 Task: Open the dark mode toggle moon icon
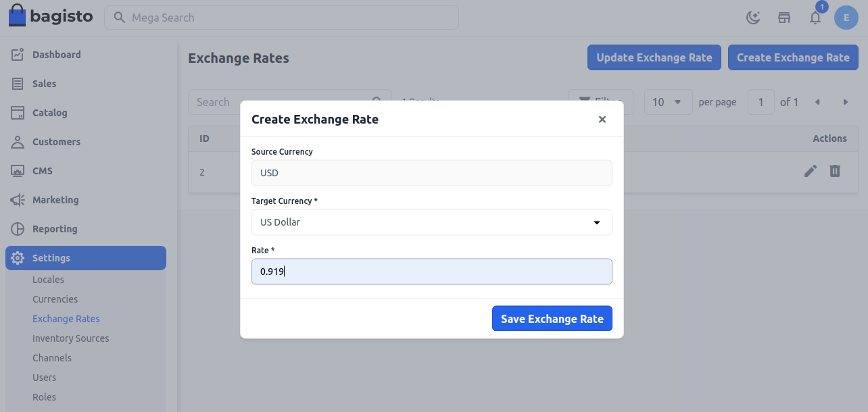(x=753, y=17)
